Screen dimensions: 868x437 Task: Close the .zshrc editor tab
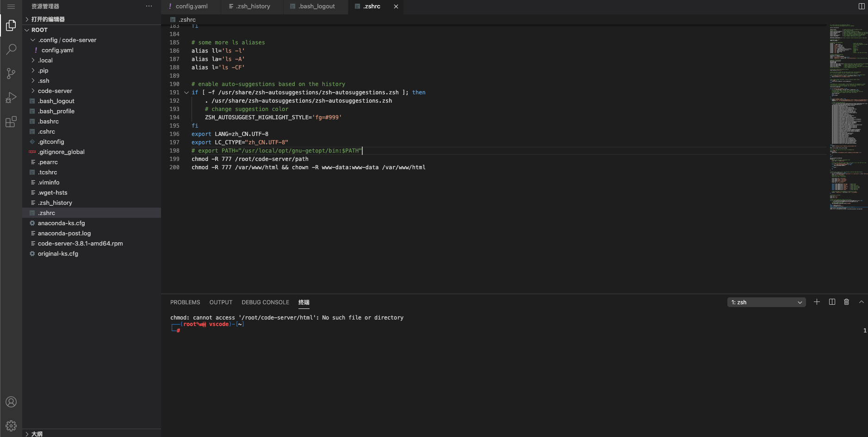coord(396,6)
